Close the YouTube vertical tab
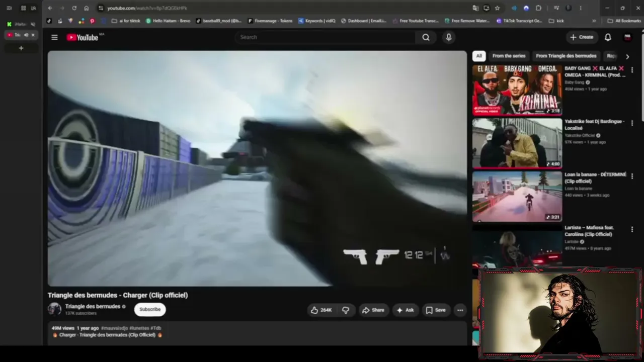This screenshot has height=362, width=644. click(33, 35)
